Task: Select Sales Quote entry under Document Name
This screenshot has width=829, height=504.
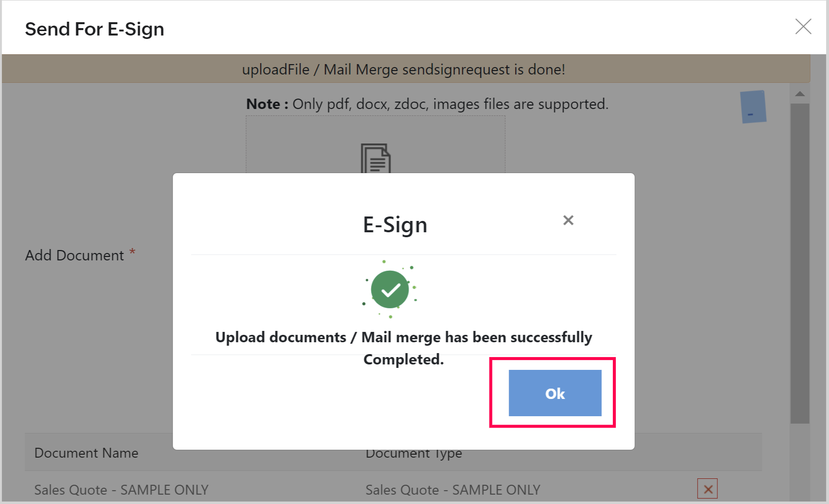Action: pos(121,490)
